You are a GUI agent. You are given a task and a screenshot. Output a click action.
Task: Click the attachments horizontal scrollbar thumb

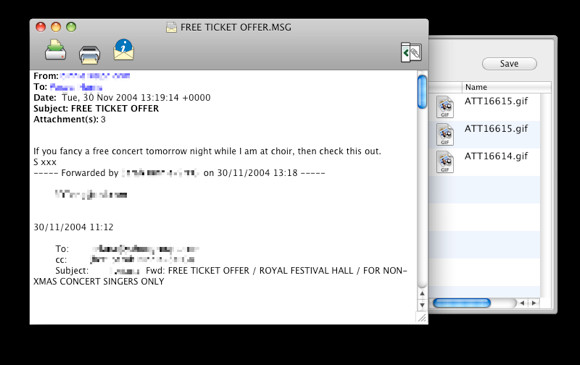coord(462,303)
